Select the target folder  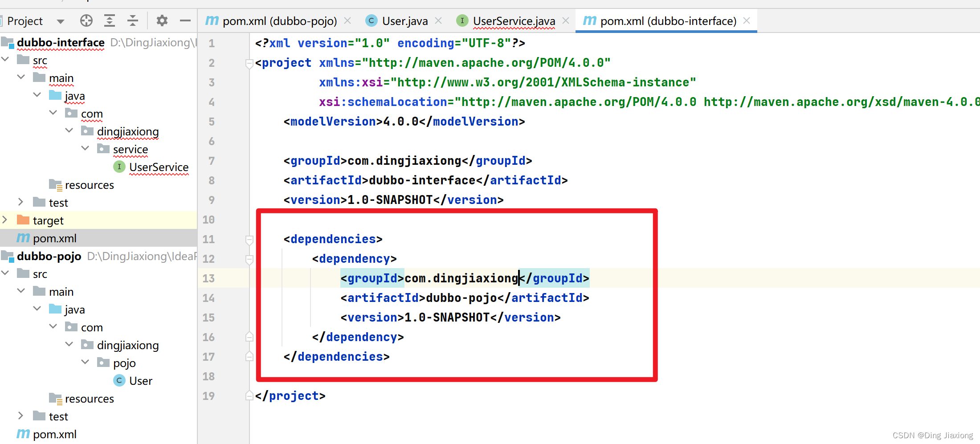(x=48, y=220)
